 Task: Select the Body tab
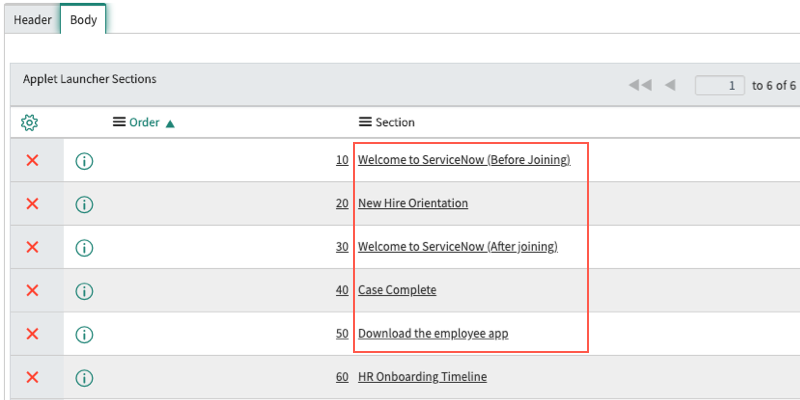tap(84, 20)
